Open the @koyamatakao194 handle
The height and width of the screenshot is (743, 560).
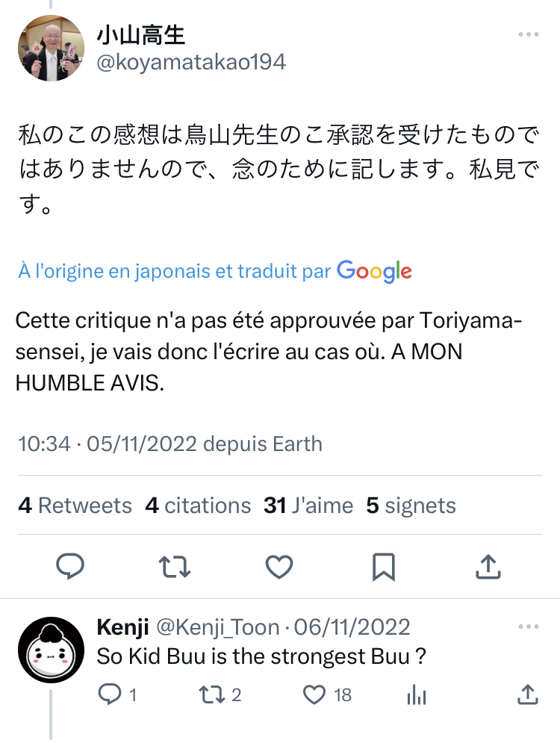click(x=190, y=61)
